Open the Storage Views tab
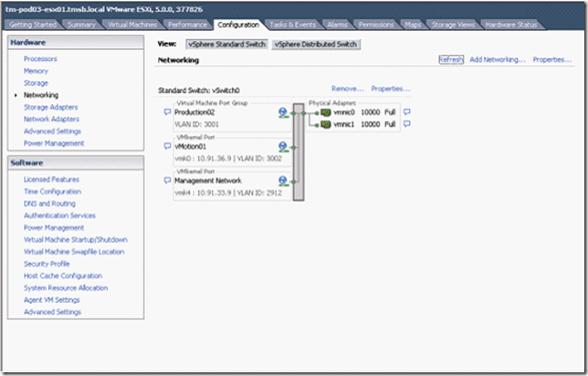 click(x=453, y=25)
